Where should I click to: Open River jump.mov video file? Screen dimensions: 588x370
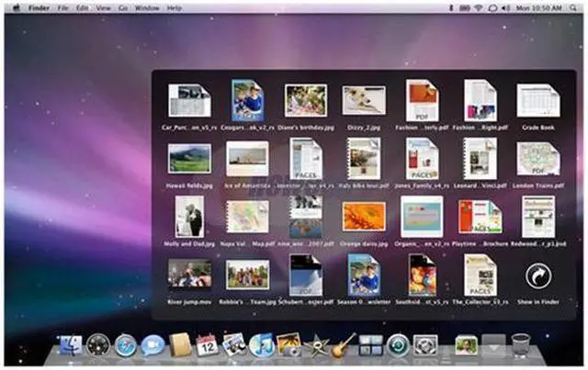pos(189,275)
